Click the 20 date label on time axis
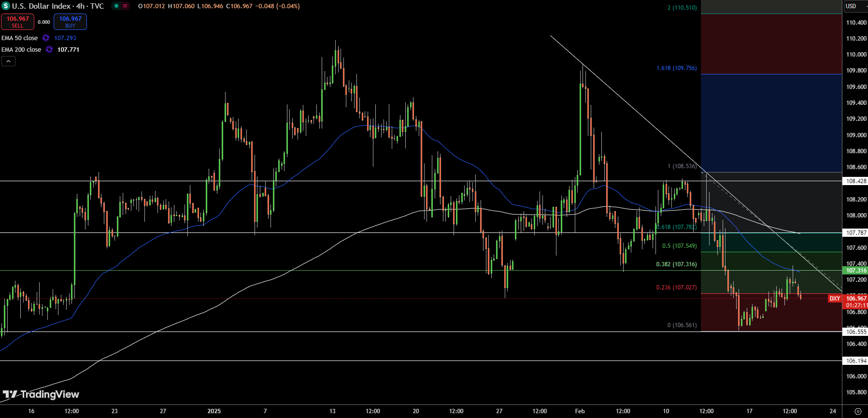 [416, 411]
